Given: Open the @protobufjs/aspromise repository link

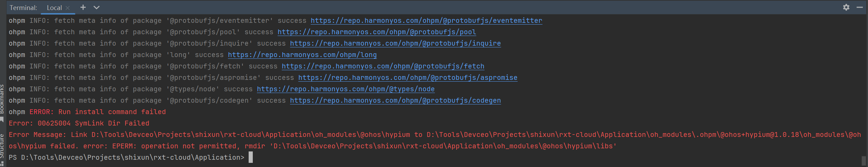Looking at the screenshot, I should (408, 78).
